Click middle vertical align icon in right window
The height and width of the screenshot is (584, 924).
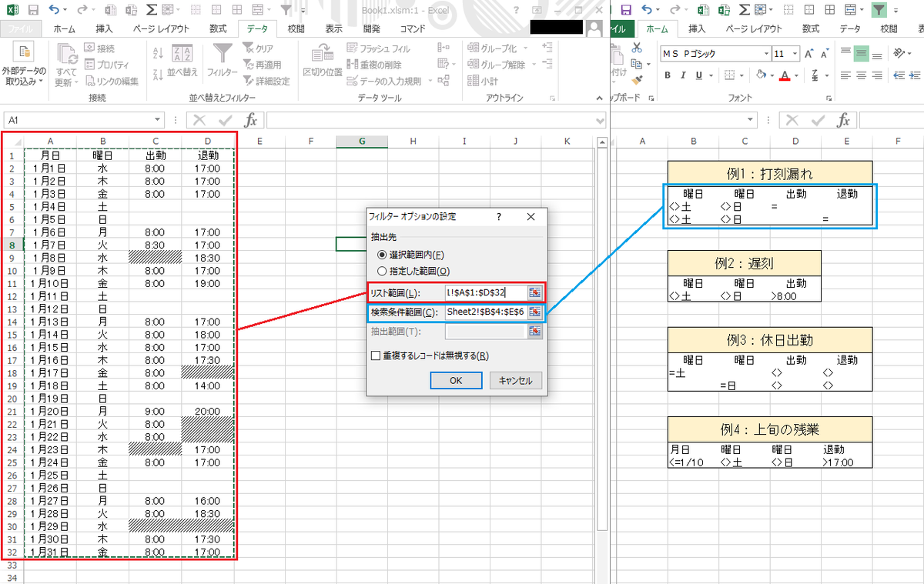(x=861, y=54)
